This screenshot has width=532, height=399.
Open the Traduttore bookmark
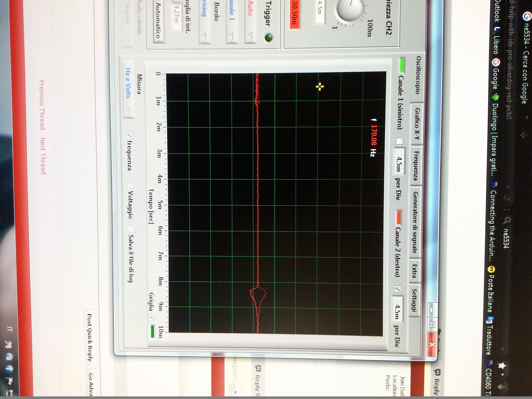coord(490,336)
